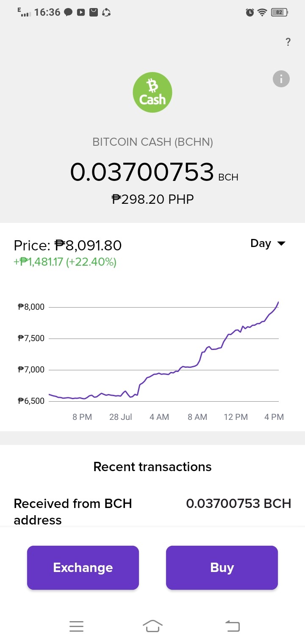Viewport: 305px width, 644px height.
Task: Tap the green Bitcoin Cash logo
Action: (x=152, y=92)
